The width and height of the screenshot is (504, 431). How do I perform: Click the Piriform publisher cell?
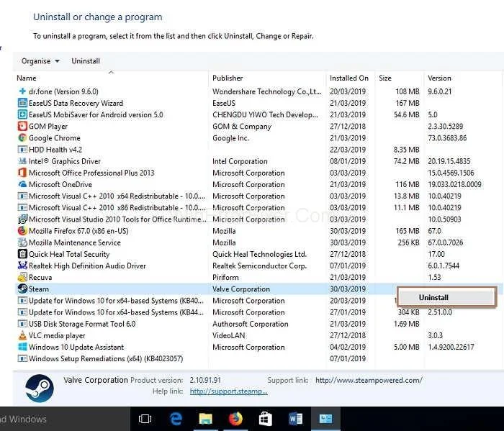[x=225, y=277]
